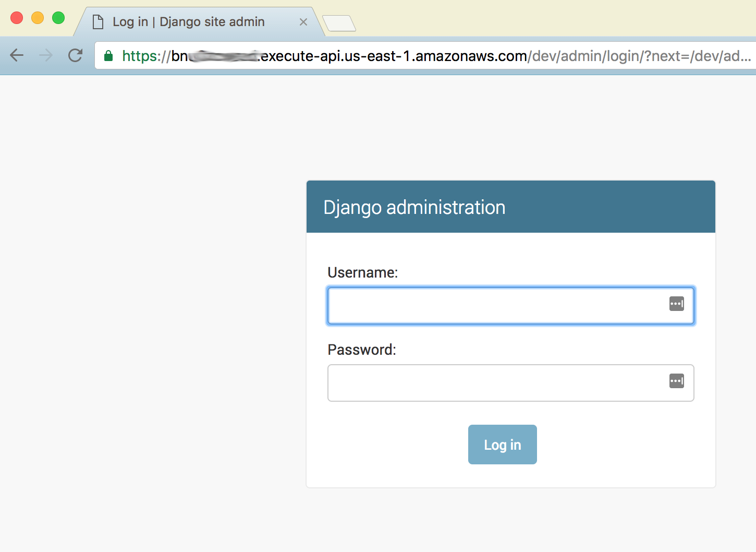Image resolution: width=756 pixels, height=552 pixels.
Task: Close the Django site admin tab
Action: [303, 22]
